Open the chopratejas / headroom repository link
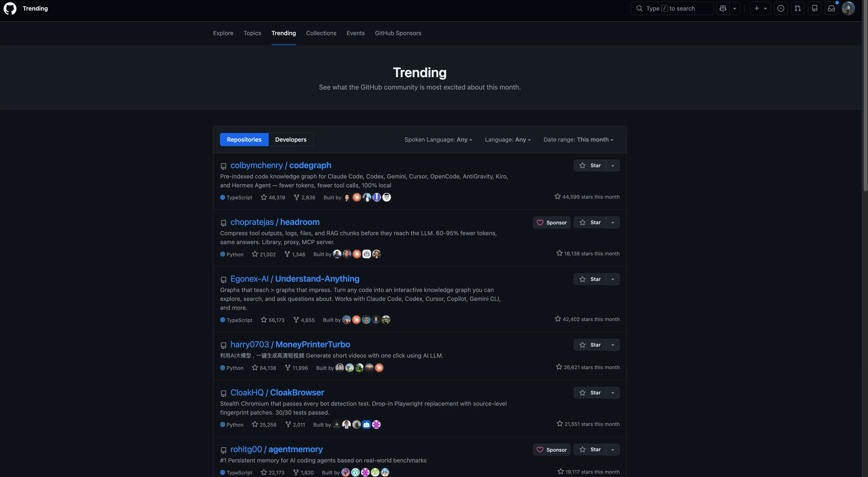The height and width of the screenshot is (477, 868). click(x=275, y=222)
